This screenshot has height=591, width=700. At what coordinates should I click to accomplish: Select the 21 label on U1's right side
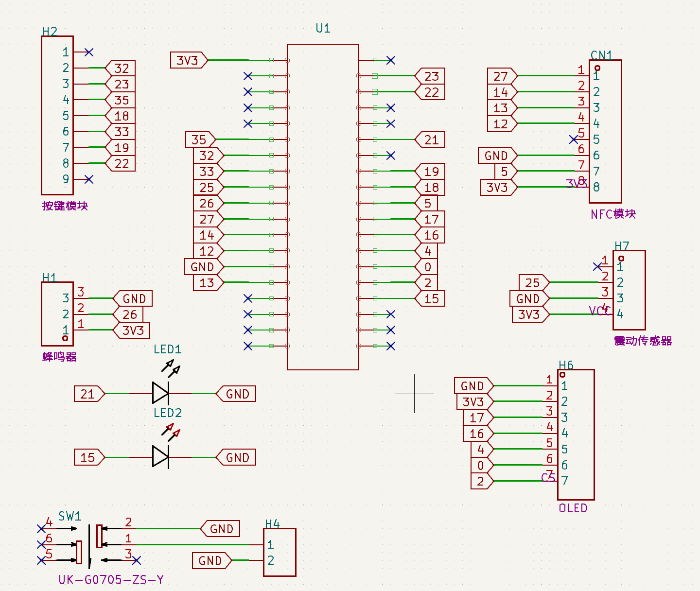430,139
